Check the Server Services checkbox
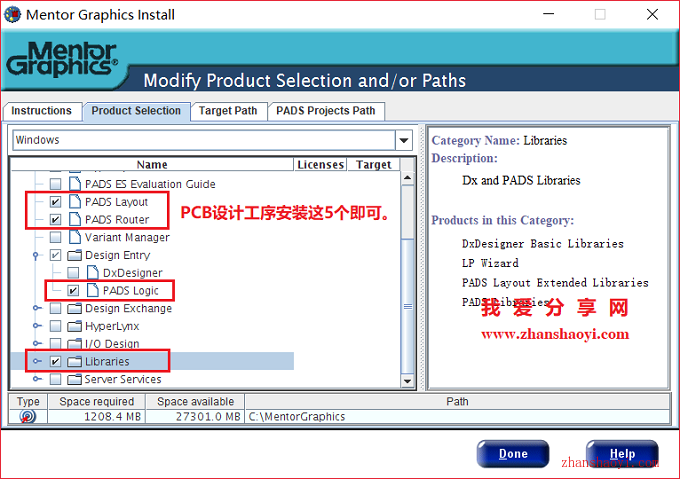 tap(55, 379)
